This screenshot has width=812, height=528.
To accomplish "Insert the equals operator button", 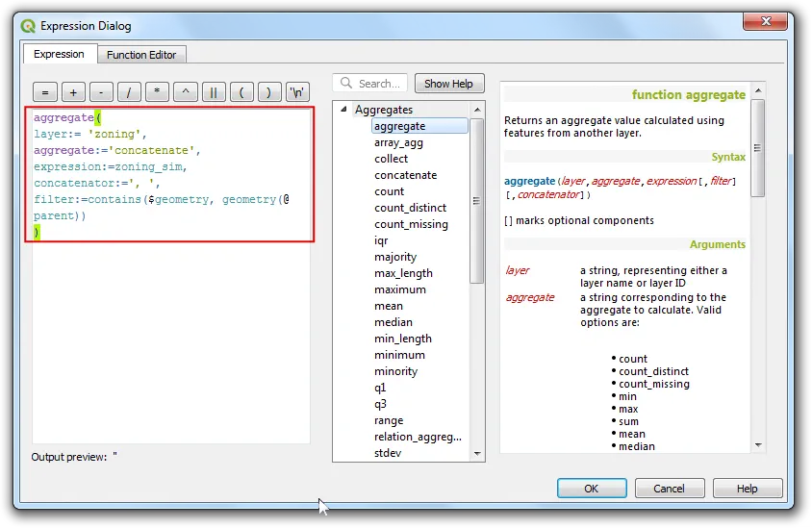I will point(45,92).
